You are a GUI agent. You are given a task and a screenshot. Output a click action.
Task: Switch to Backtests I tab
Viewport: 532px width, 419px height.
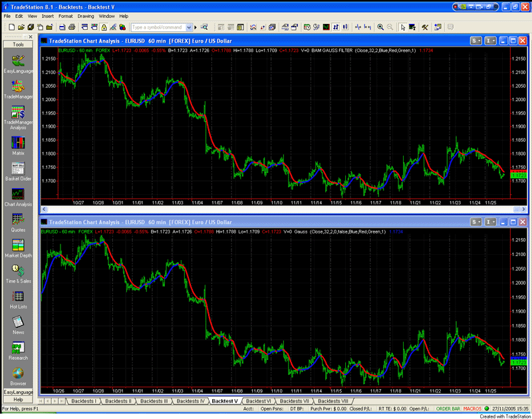point(84,400)
